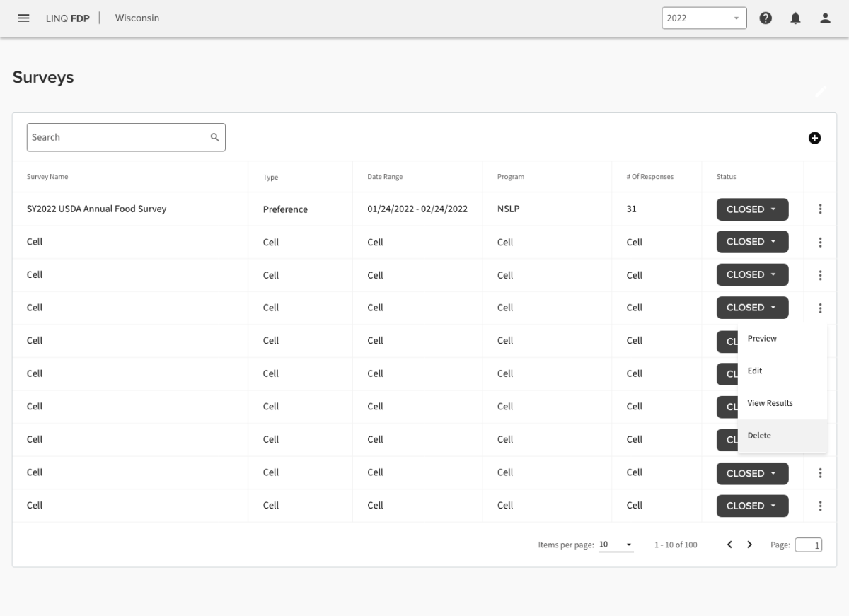Image resolution: width=849 pixels, height=616 pixels.
Task: Click the help question mark icon
Action: tap(766, 18)
